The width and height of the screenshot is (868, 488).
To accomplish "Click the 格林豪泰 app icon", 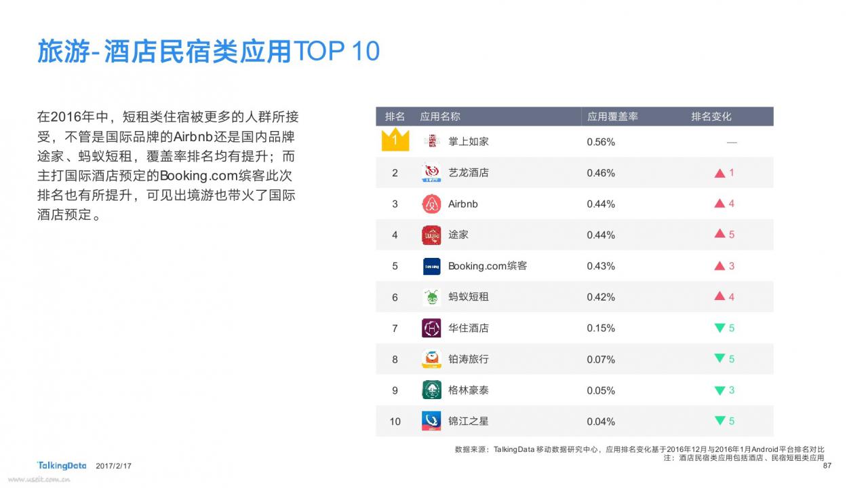I will pos(431,390).
